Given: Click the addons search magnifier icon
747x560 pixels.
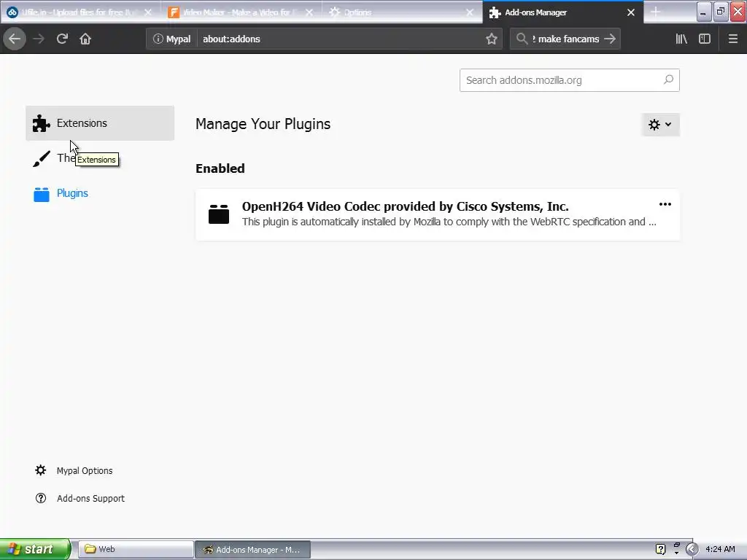Looking at the screenshot, I should point(668,79).
